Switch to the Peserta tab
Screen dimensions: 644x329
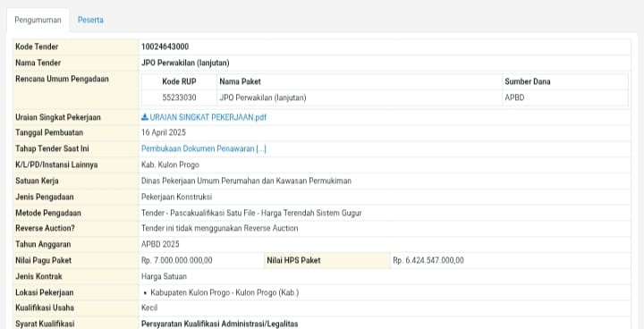pyautogui.click(x=90, y=20)
